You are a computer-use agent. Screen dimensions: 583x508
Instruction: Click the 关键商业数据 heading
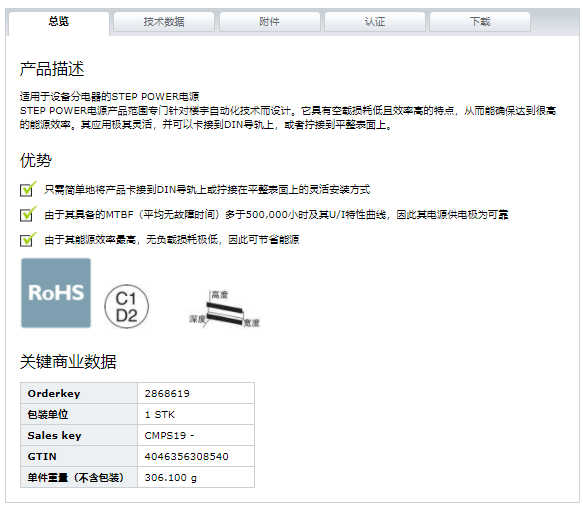(x=68, y=361)
